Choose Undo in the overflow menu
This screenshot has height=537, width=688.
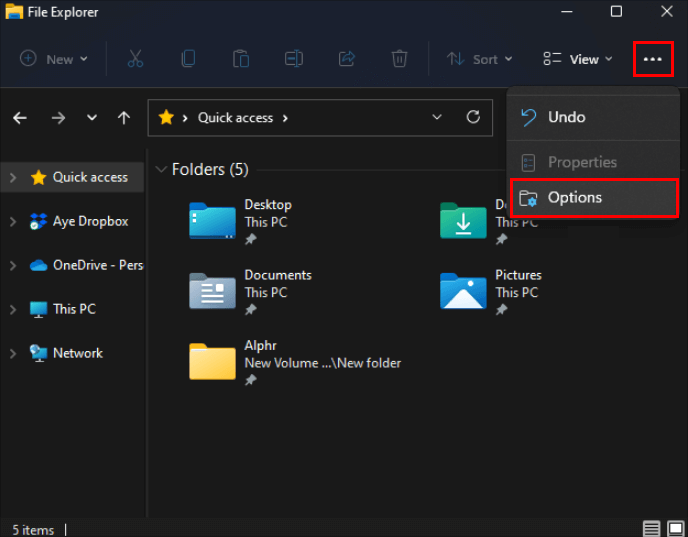(x=566, y=117)
